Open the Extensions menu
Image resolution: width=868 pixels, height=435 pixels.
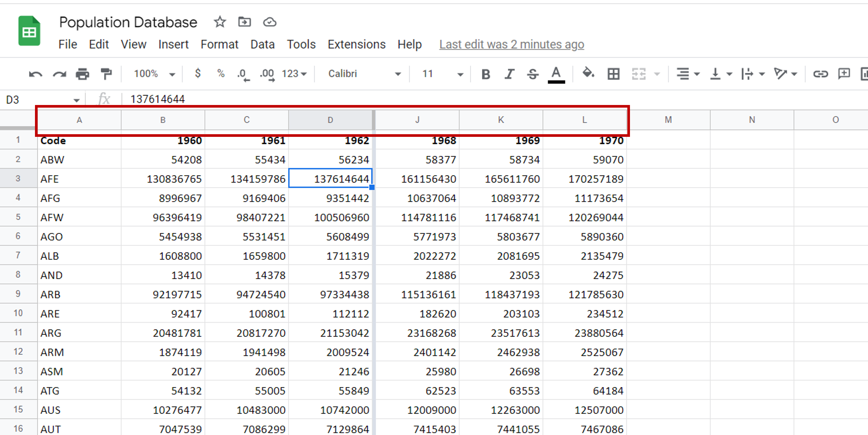tap(356, 44)
